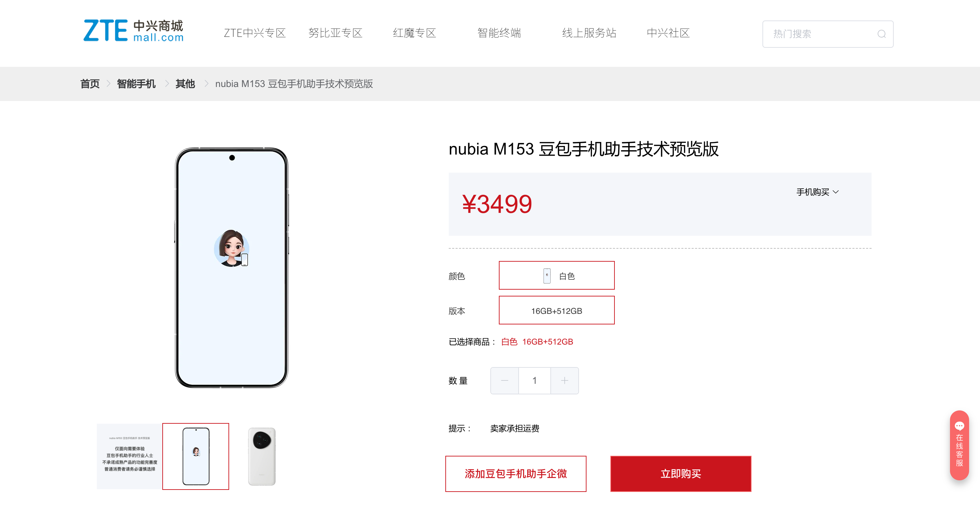Select the 16GB+512GB version option

[556, 310]
